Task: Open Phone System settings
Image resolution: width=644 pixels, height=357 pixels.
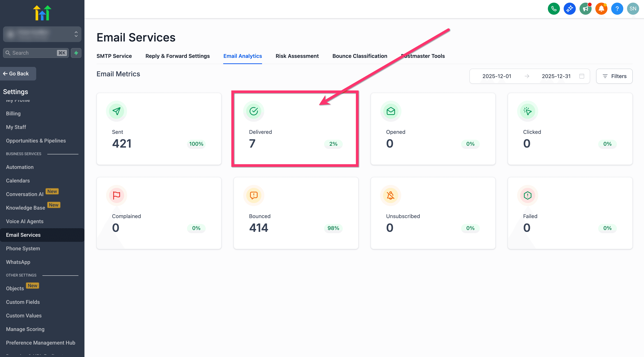Action: (x=23, y=248)
